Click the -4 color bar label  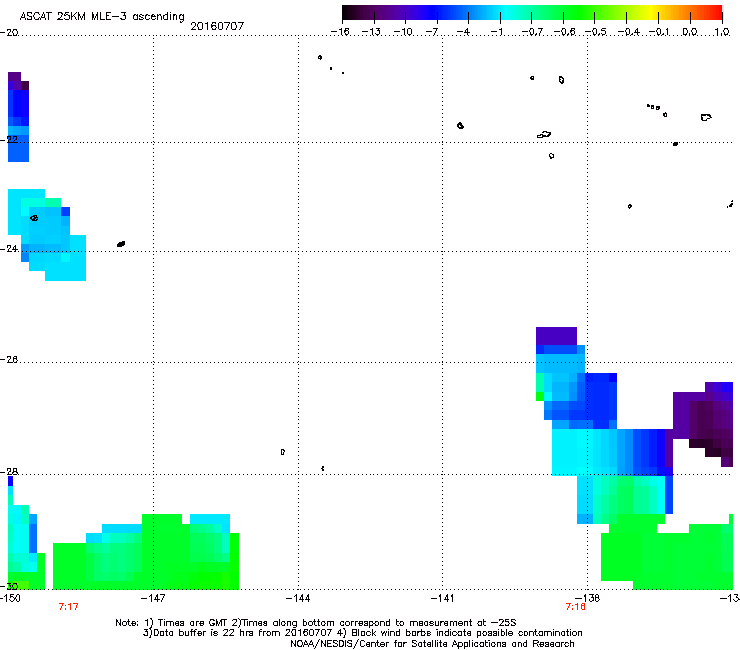point(463,32)
